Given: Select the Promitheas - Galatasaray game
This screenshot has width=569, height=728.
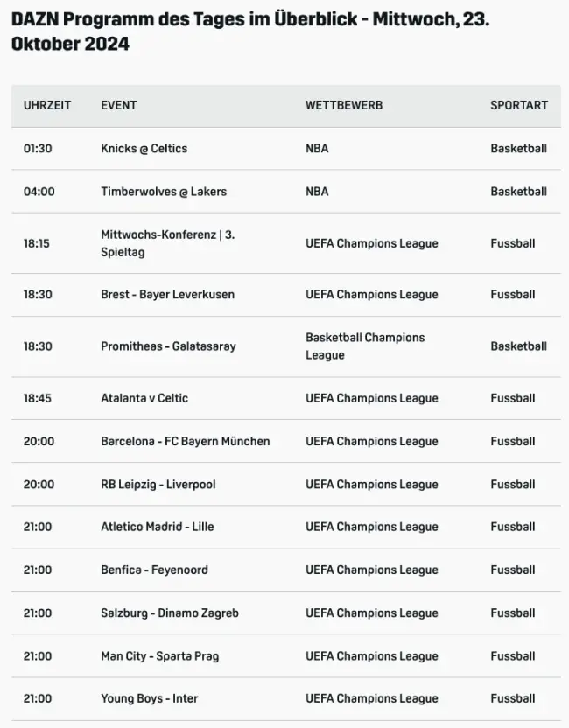Looking at the screenshot, I should 168,346.
